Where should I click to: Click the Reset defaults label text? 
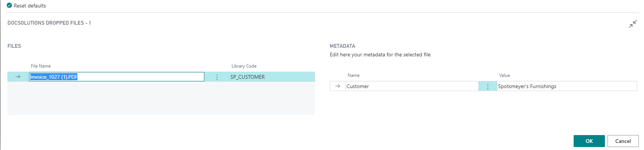pyautogui.click(x=30, y=6)
